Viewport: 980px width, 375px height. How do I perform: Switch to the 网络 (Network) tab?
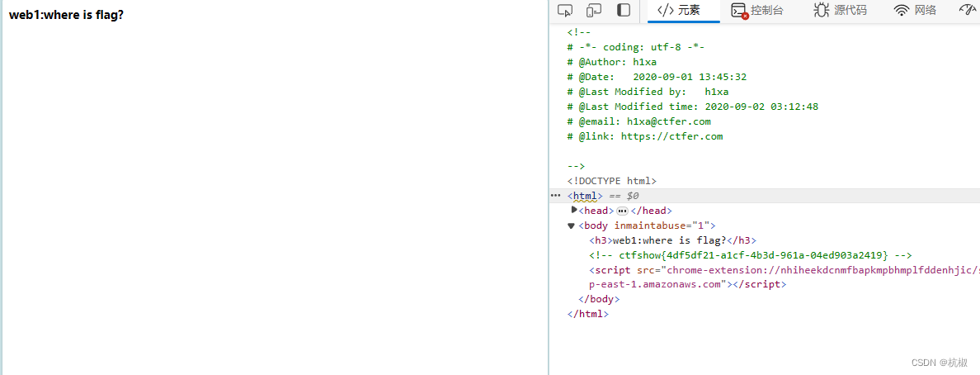click(915, 10)
